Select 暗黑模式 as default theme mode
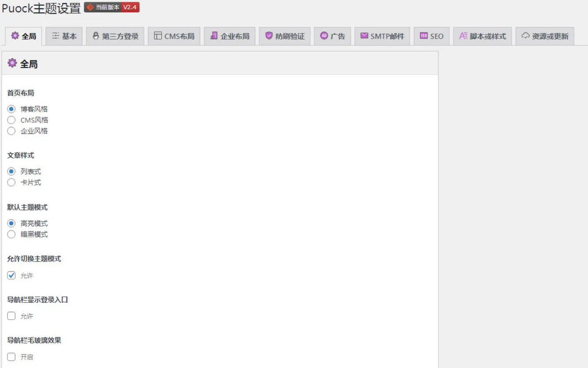 click(x=11, y=235)
